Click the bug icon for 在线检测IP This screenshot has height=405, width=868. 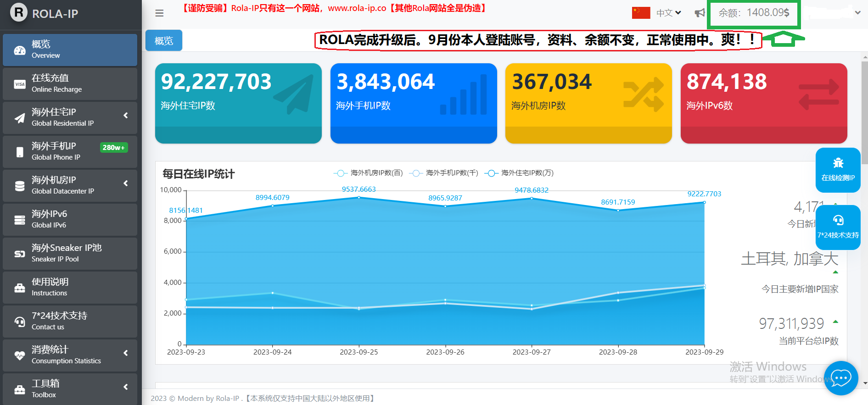(838, 163)
